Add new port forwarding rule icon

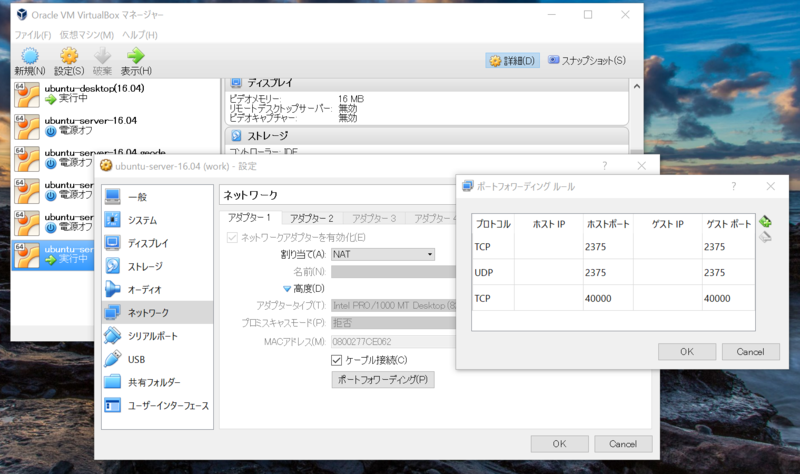pyautogui.click(x=765, y=221)
